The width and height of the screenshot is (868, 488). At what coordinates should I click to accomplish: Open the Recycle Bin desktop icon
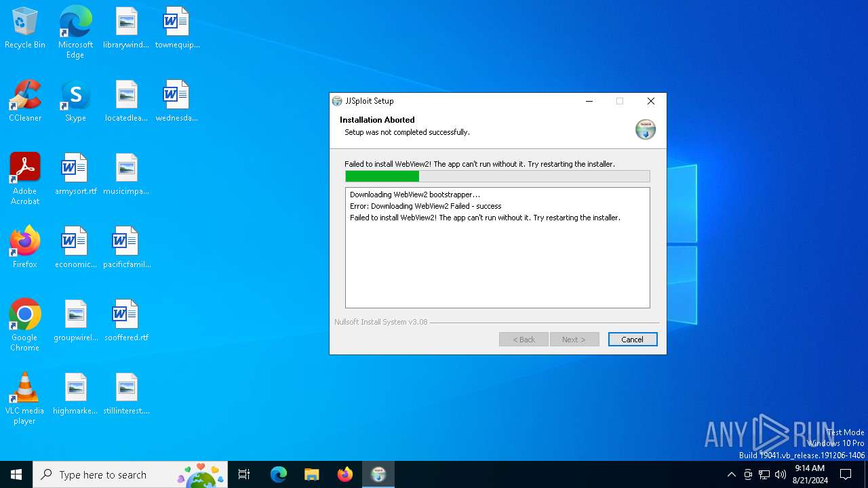click(25, 28)
